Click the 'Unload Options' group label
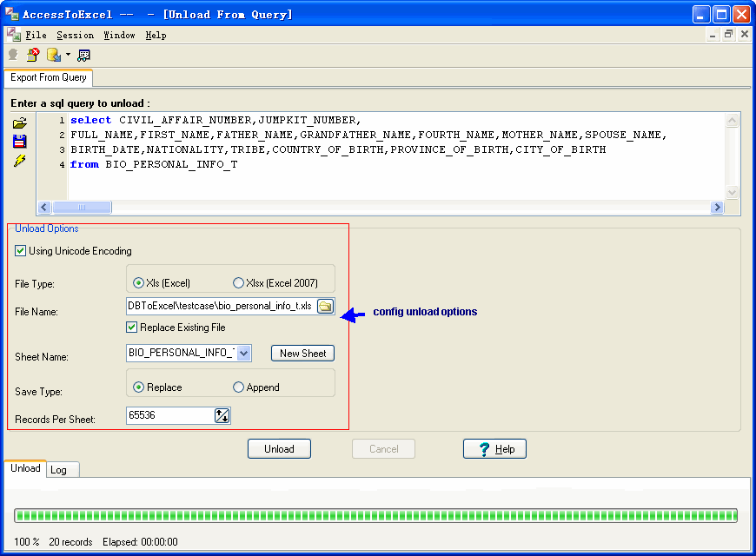Screen dimensions: 756x556 click(x=47, y=228)
